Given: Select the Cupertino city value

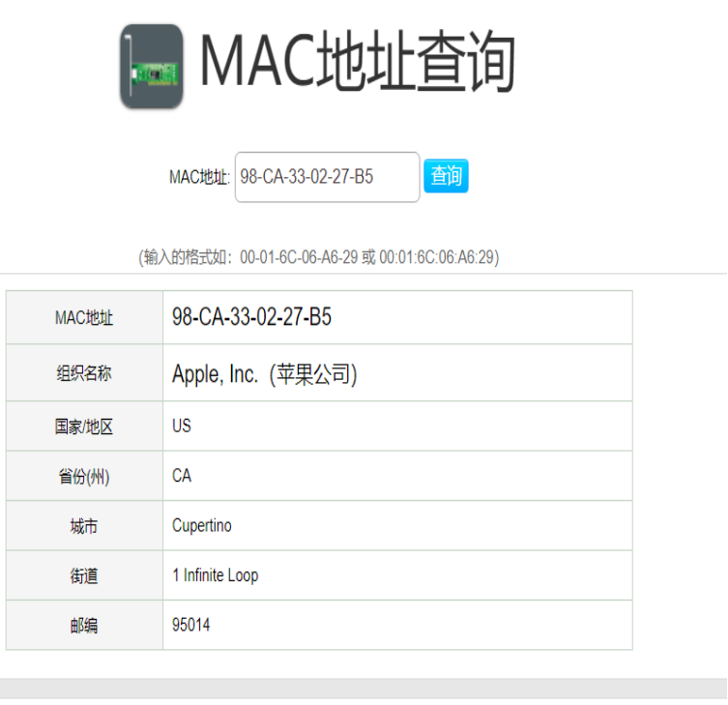Looking at the screenshot, I should (201, 526).
